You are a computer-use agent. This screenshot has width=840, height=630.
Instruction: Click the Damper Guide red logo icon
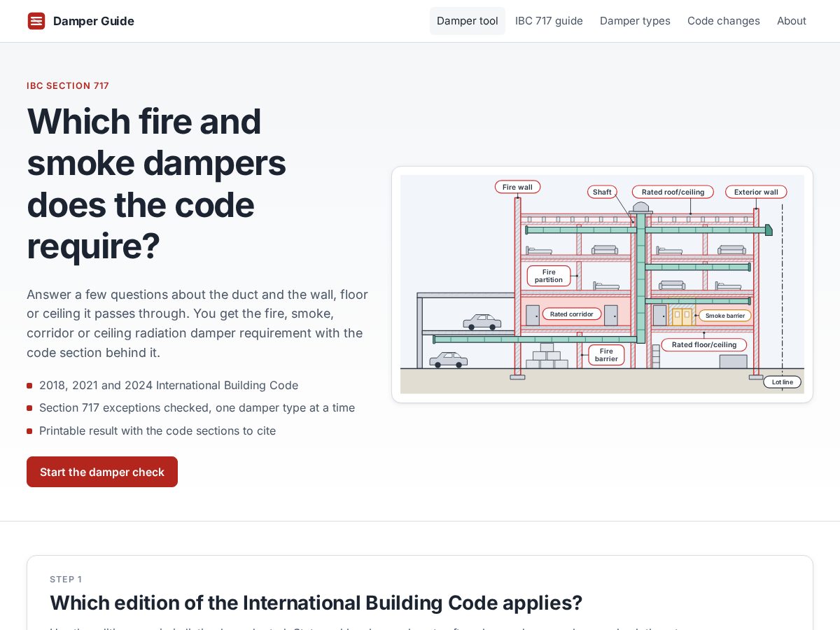pyautogui.click(x=36, y=21)
